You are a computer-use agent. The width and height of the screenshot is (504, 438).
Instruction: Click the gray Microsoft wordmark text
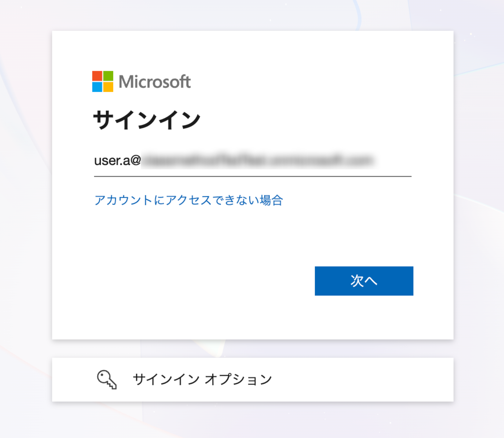coord(155,82)
